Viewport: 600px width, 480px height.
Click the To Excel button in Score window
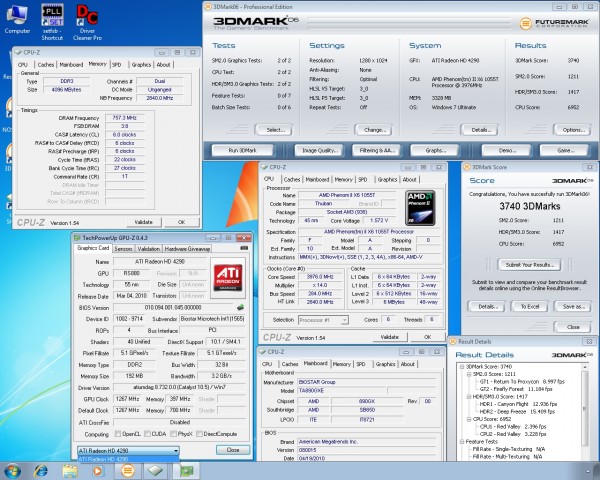[530, 307]
